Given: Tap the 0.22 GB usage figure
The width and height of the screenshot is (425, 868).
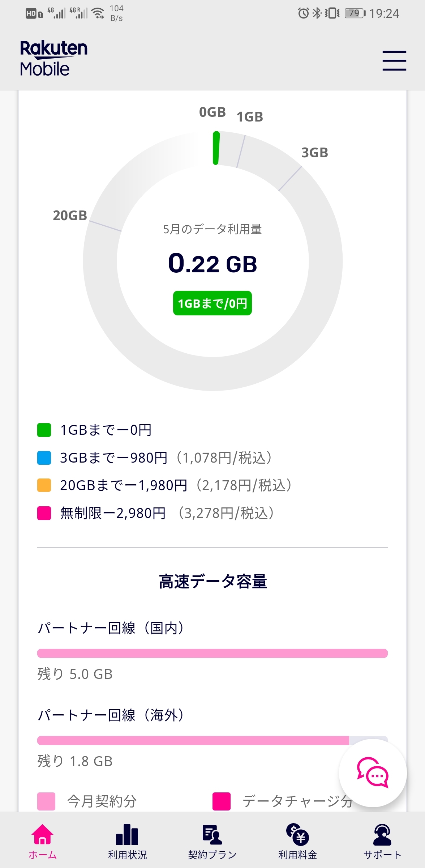Looking at the screenshot, I should coord(212,263).
